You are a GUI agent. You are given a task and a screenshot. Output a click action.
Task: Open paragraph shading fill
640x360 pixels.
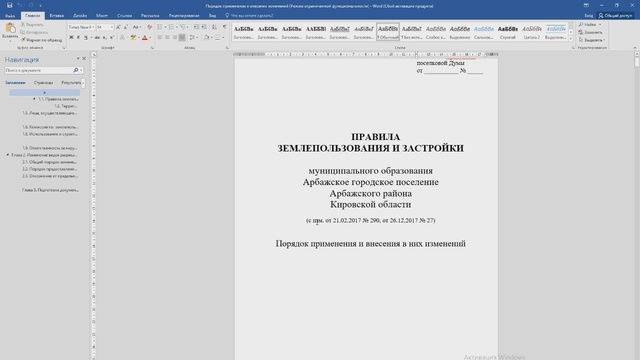coord(207,38)
